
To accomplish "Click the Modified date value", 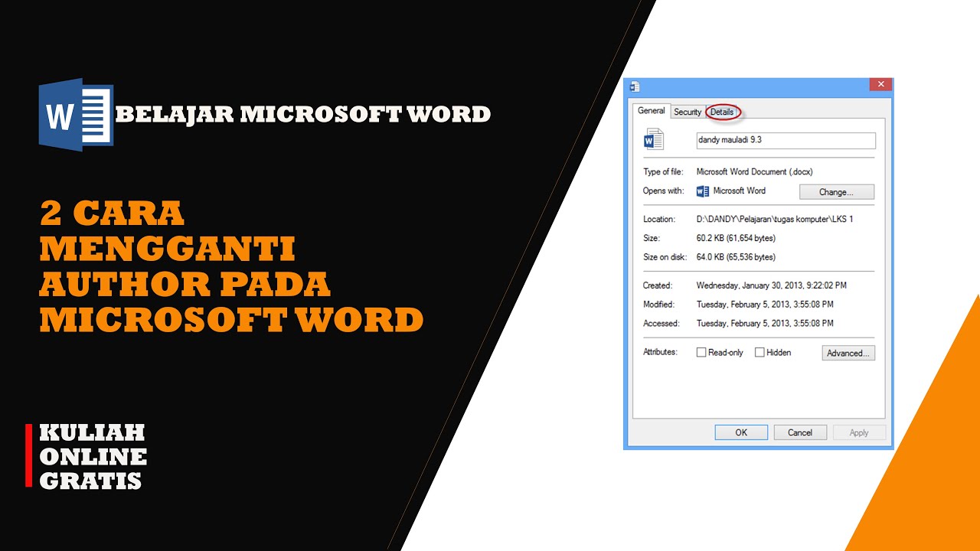I will coord(765,305).
